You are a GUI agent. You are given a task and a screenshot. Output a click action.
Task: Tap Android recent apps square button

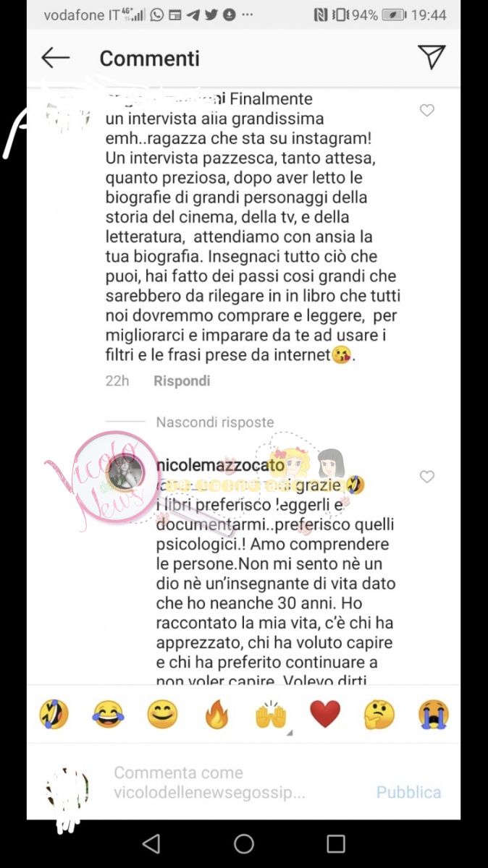pyautogui.click(x=336, y=843)
